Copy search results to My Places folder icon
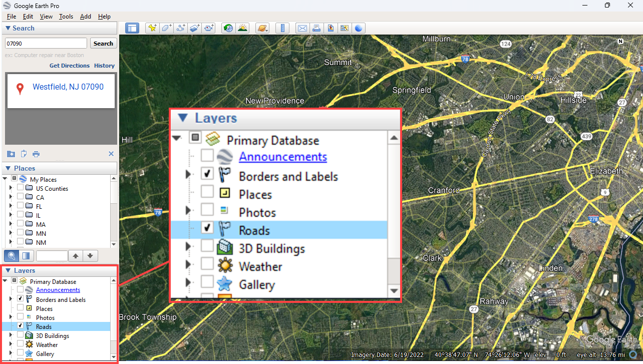 pyautogui.click(x=11, y=154)
